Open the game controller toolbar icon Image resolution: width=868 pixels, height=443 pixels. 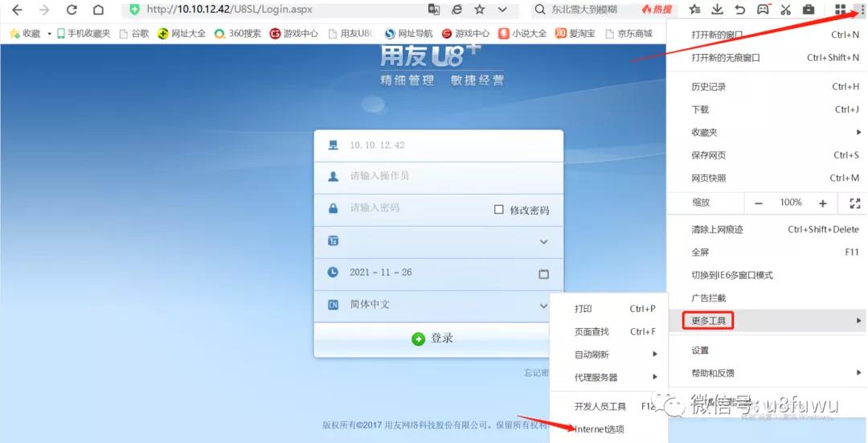pos(764,10)
